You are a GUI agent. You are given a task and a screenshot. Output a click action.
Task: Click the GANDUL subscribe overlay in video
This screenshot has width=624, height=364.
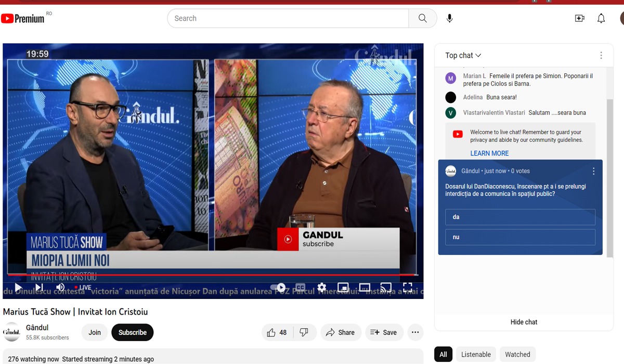pyautogui.click(x=338, y=239)
